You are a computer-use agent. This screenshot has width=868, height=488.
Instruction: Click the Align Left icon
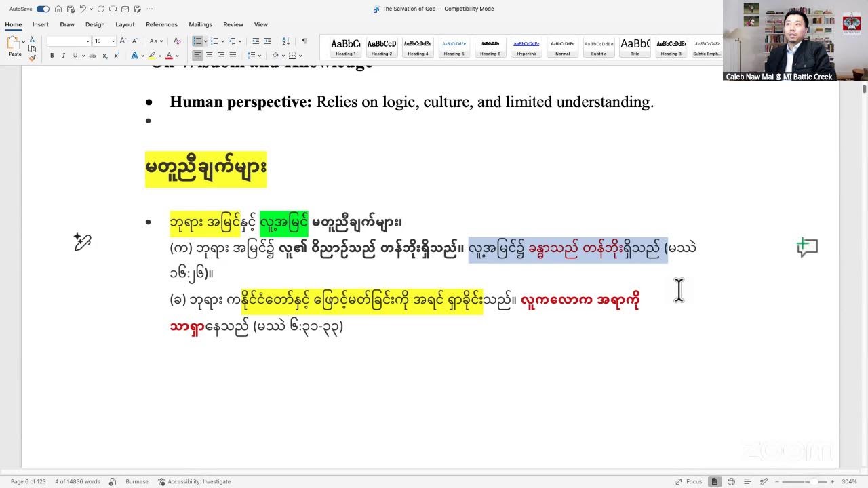pos(197,56)
